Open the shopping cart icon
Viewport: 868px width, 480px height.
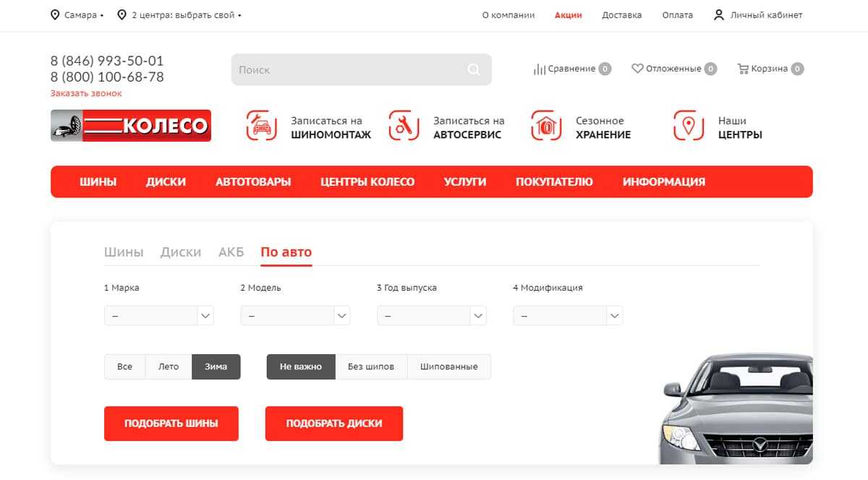[x=742, y=69]
